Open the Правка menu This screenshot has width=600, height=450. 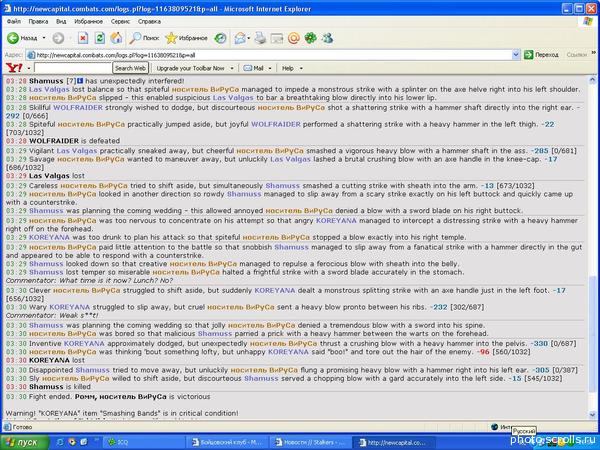38,21
